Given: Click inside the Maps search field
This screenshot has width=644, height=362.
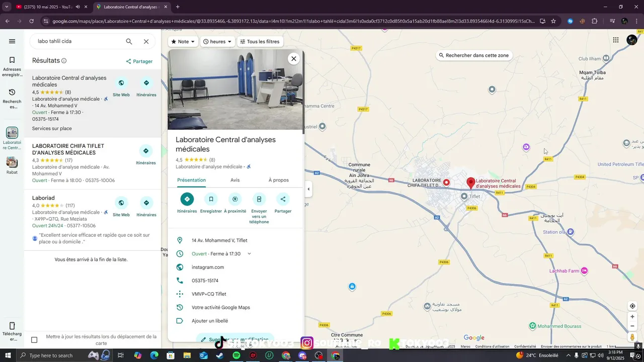Looking at the screenshot, I should click(x=78, y=41).
